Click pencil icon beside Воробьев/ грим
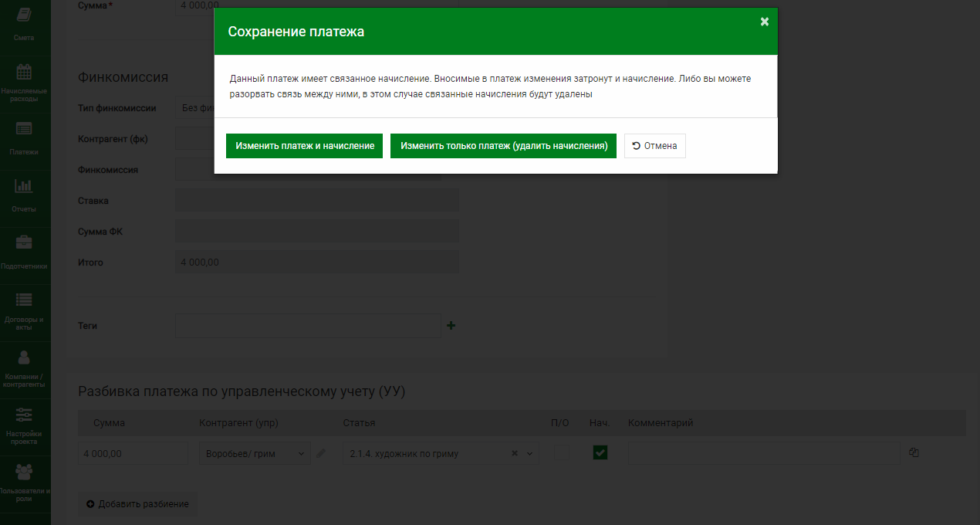This screenshot has width=980, height=525. pyautogui.click(x=321, y=454)
